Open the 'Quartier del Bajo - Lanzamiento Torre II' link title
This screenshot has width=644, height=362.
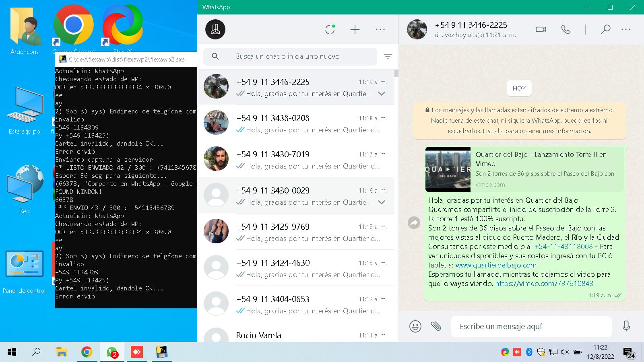tap(541, 159)
